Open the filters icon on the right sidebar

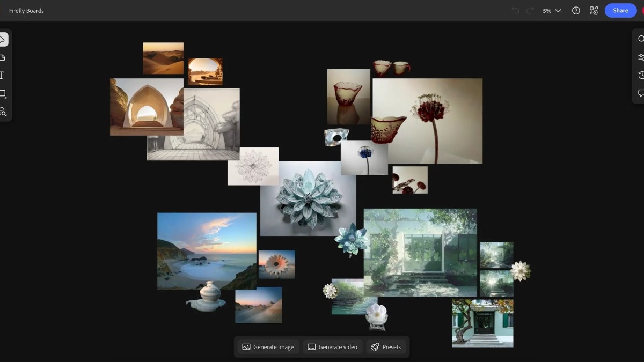click(x=640, y=57)
